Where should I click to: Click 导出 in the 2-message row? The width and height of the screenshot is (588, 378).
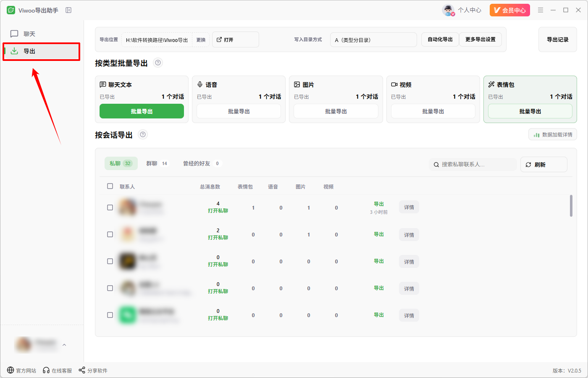[x=379, y=234]
